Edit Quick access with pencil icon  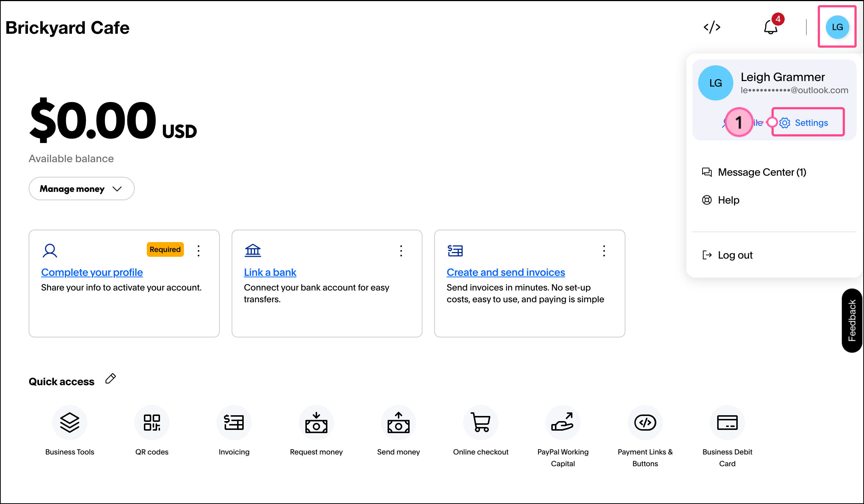click(x=110, y=379)
